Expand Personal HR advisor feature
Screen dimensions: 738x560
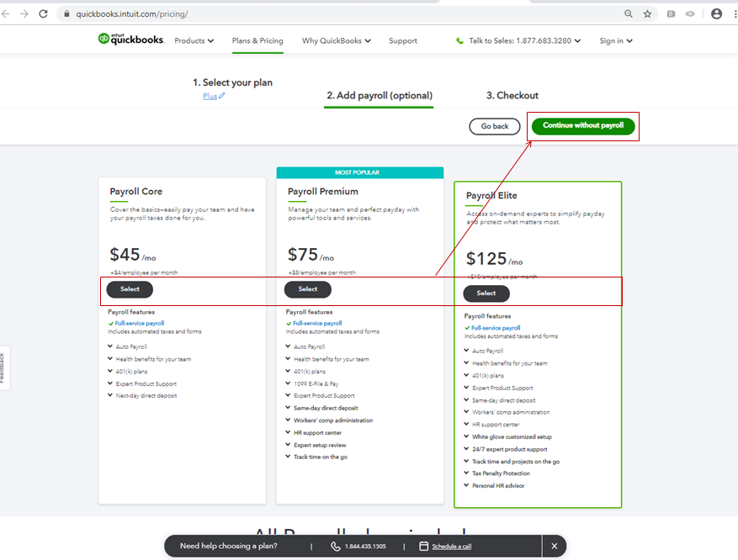pyautogui.click(x=494, y=486)
